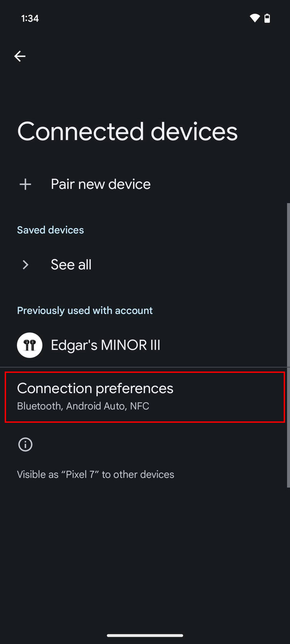
Task: Tap the Connected devices page title
Action: pyautogui.click(x=127, y=131)
